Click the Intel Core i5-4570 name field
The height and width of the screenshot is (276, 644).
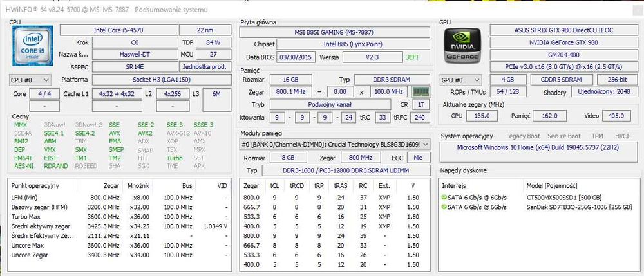(x=118, y=30)
